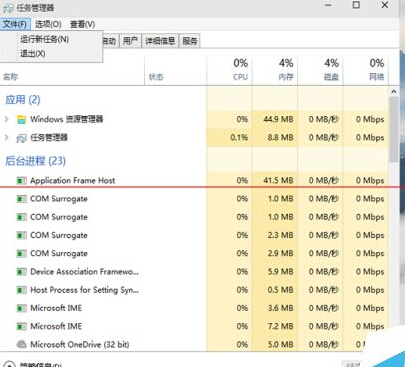This screenshot has height=367, width=405.
Task: Expand the Windows 资源管理器 entry
Action: pos(7,119)
